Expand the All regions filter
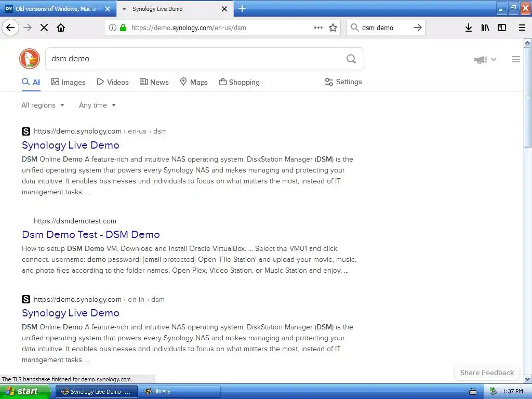This screenshot has width=532, height=399. pyautogui.click(x=43, y=105)
